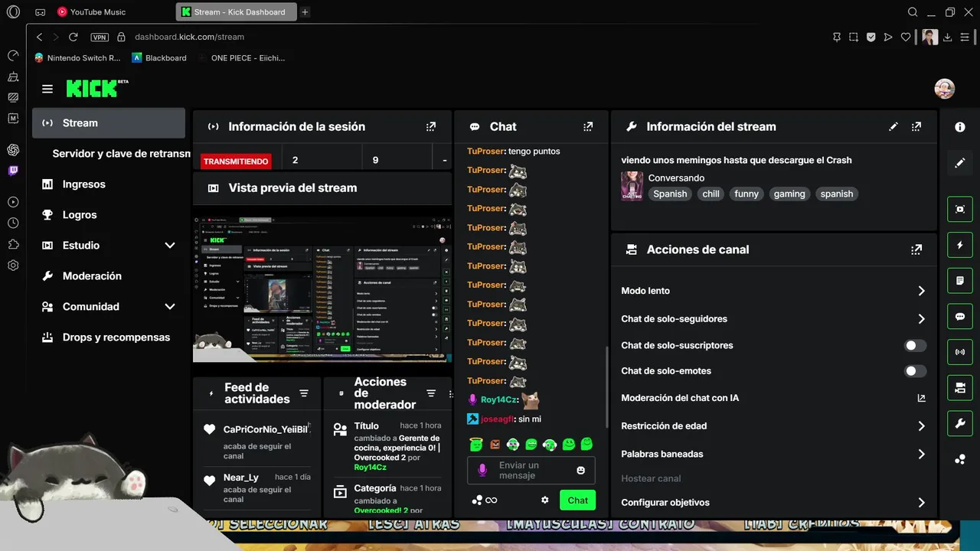Viewport: 980px width, 551px height.
Task: Pop out the Acciones de canal panel
Action: (x=916, y=249)
